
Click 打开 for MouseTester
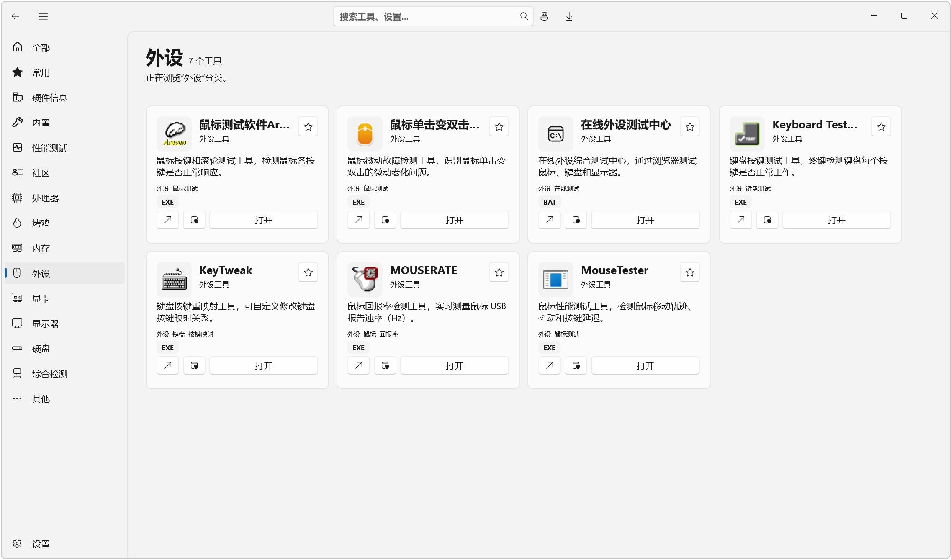pos(645,366)
